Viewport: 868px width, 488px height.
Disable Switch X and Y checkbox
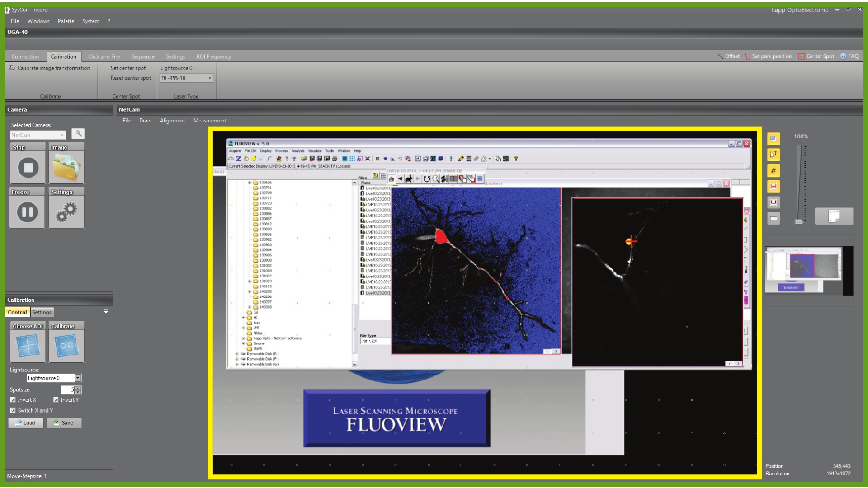(13, 411)
